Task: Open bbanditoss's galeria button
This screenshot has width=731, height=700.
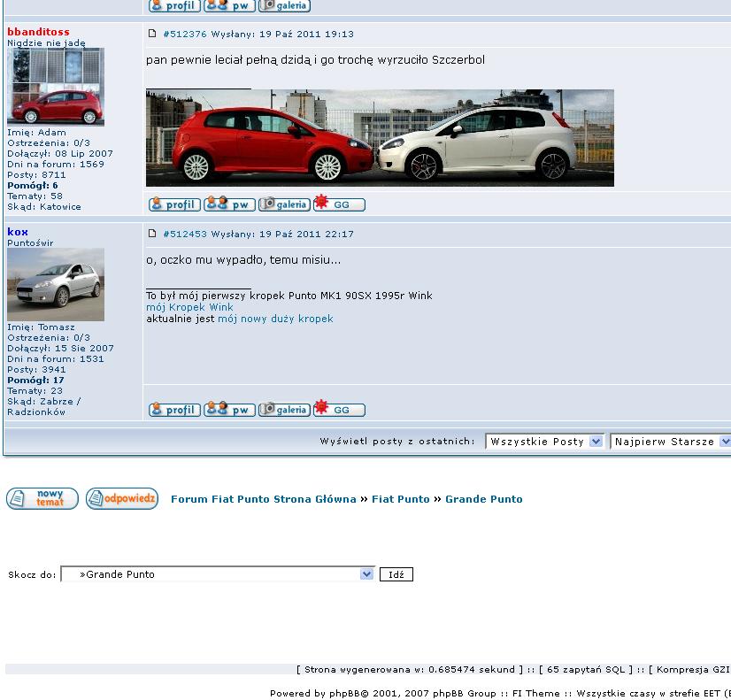Action: tap(284, 204)
